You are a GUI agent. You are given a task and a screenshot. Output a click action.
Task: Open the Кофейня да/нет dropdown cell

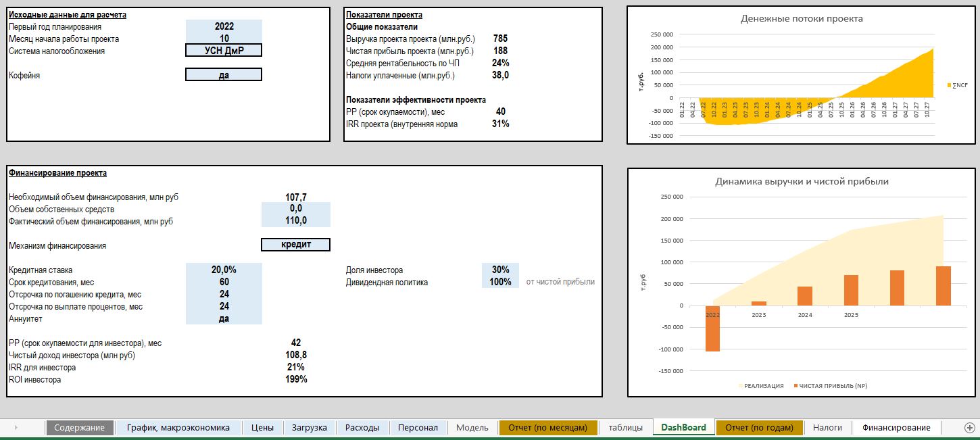pos(224,75)
